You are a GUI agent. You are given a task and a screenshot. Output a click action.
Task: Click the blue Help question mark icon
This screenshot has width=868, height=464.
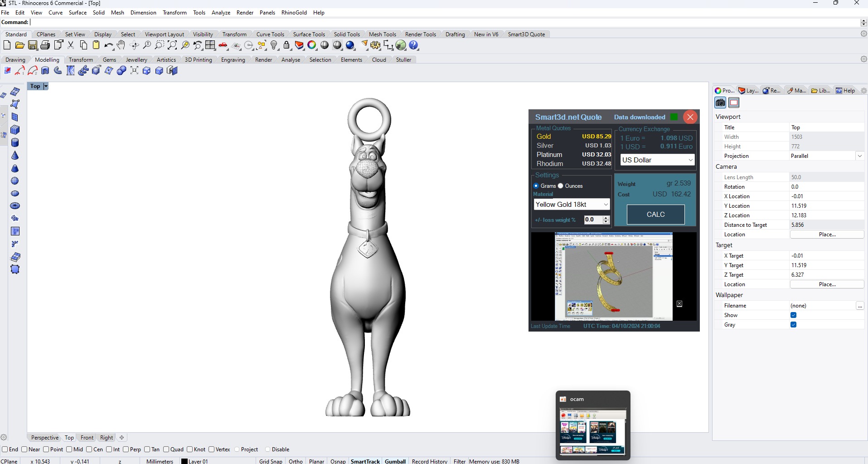point(413,45)
